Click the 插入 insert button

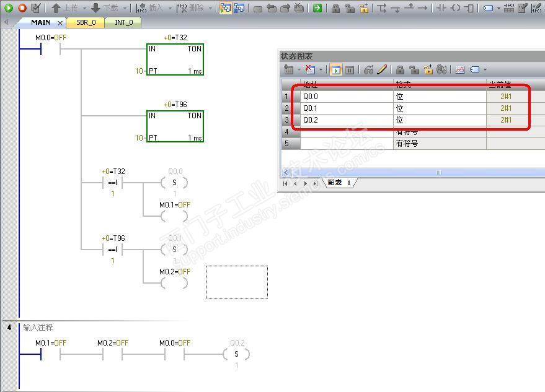click(x=149, y=7)
